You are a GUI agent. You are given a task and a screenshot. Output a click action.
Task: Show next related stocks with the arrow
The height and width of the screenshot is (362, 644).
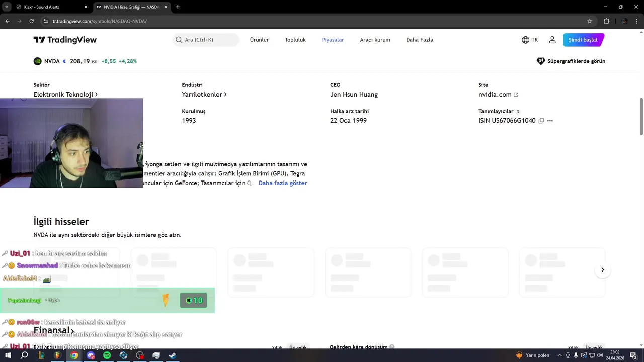602,270
